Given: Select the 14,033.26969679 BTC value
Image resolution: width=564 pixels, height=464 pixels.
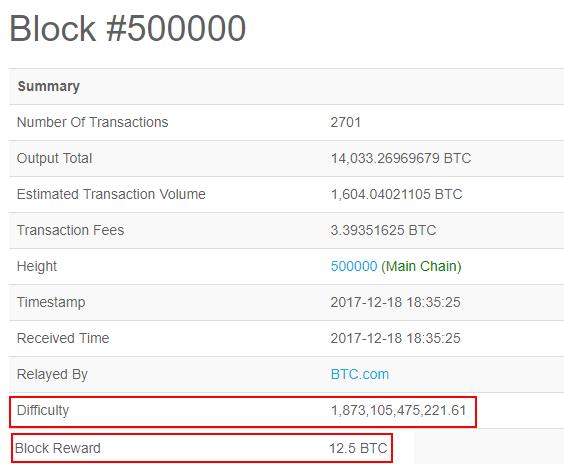Looking at the screenshot, I should click(401, 158).
